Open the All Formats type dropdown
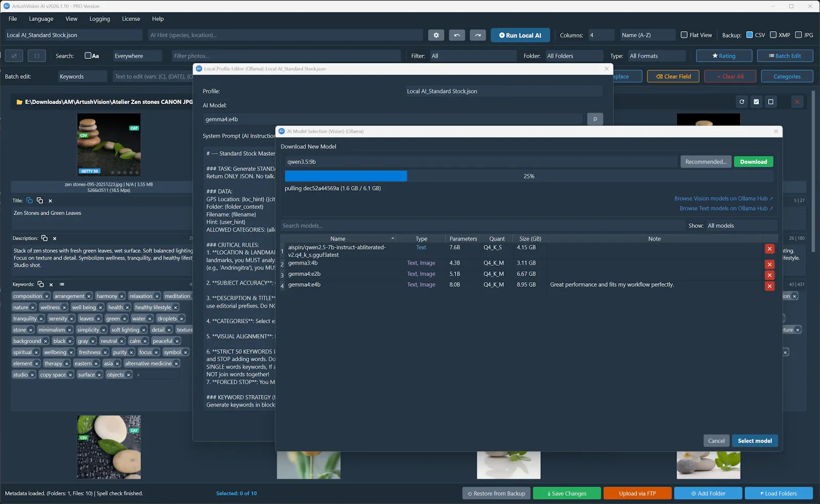This screenshot has width=820, height=504. [x=657, y=56]
